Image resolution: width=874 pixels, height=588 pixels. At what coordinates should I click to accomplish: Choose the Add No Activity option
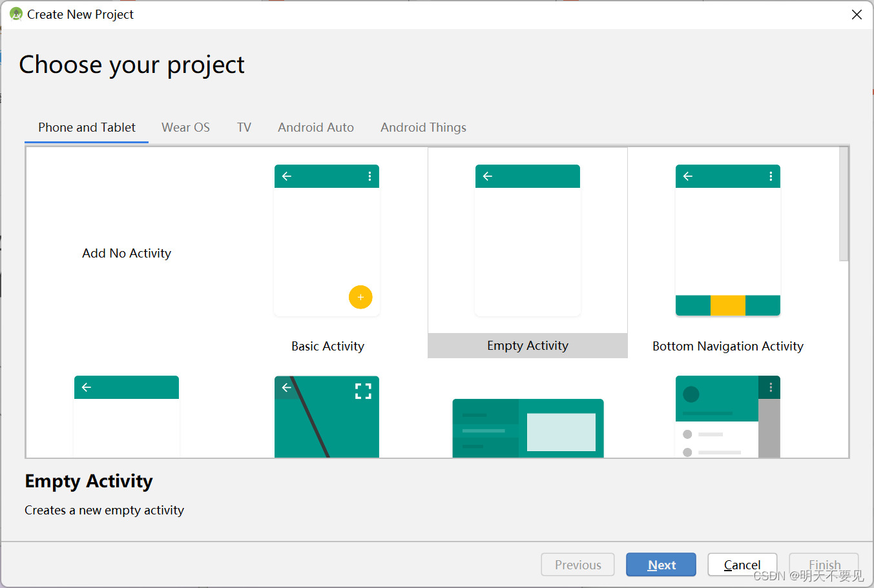point(127,253)
